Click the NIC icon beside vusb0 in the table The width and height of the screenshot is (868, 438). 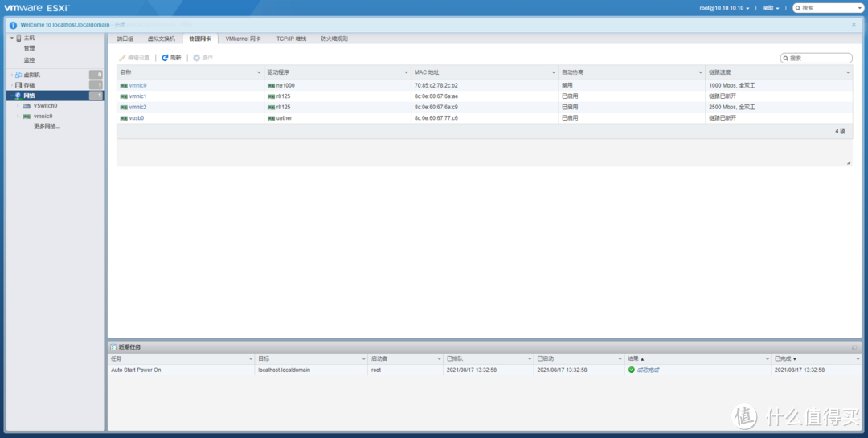tap(124, 118)
